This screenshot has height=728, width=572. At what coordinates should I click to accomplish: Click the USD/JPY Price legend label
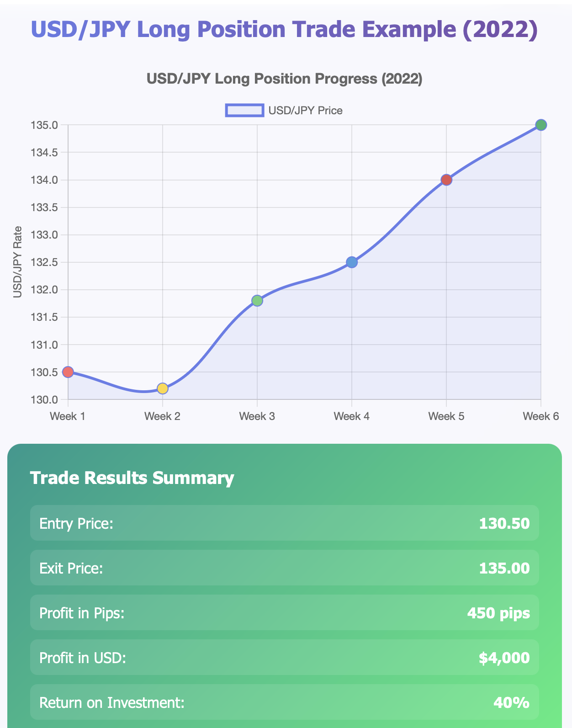coord(305,111)
